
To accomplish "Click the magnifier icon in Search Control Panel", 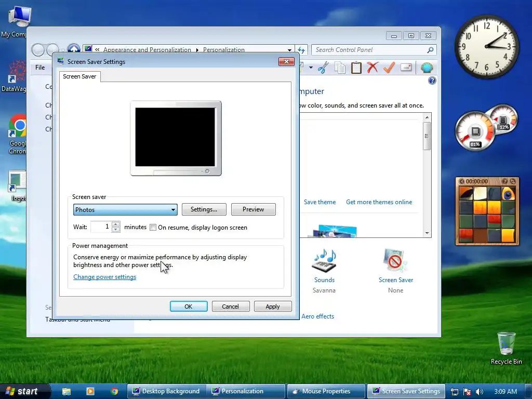I will click(430, 50).
